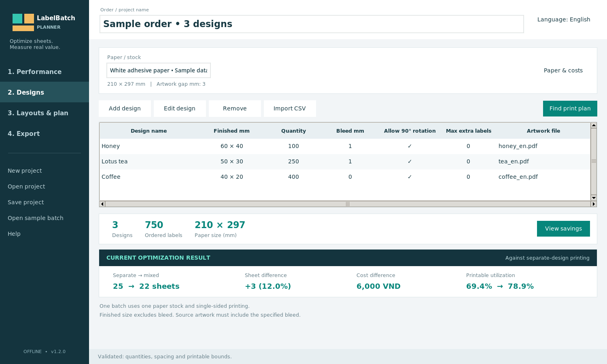The height and width of the screenshot is (364, 607).
Task: Click the vertical table scrollbar thumb
Action: coord(594,161)
